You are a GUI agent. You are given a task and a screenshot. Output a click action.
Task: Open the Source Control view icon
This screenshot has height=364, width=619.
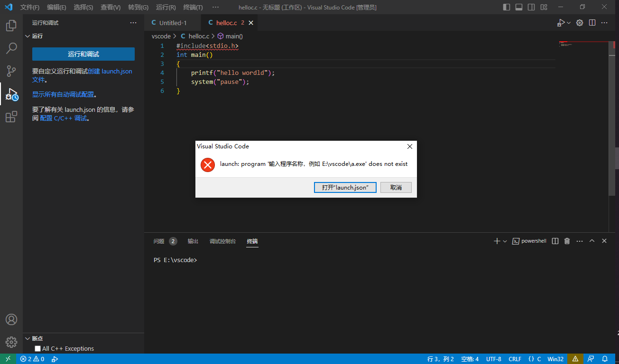(11, 71)
